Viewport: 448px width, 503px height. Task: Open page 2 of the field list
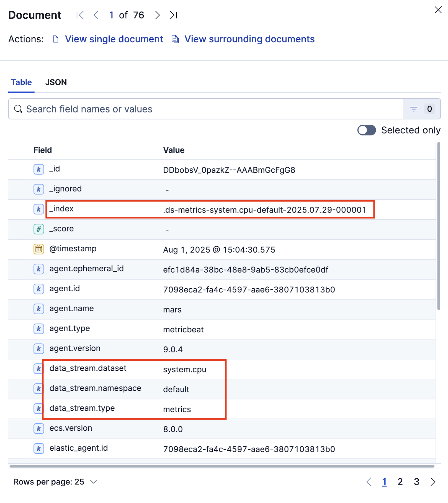tap(400, 482)
